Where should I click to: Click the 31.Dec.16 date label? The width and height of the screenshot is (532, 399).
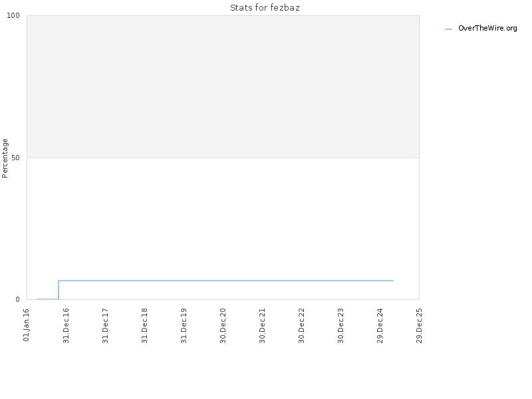[x=66, y=326]
